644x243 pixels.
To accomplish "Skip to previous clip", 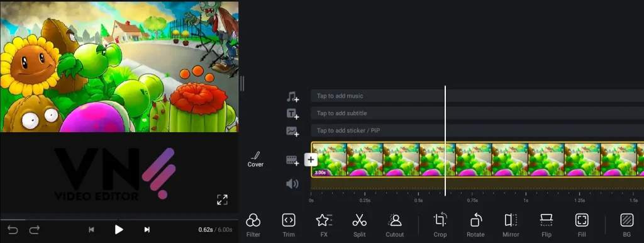I will (x=92, y=230).
